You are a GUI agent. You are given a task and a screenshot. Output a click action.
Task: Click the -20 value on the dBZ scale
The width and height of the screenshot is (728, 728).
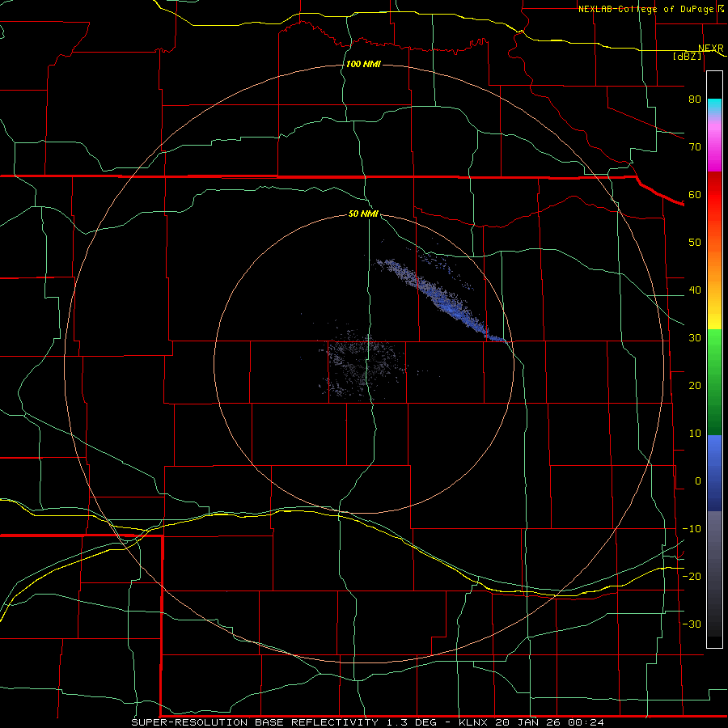[x=692, y=577]
